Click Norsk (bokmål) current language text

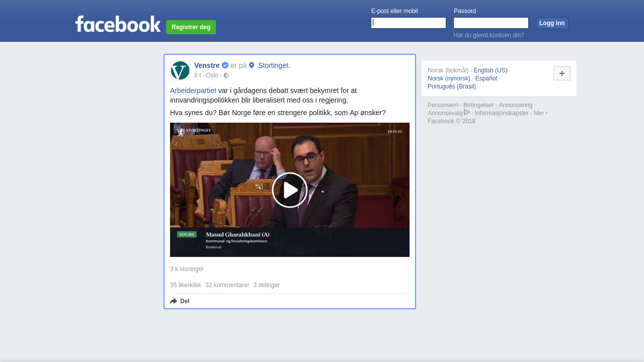coord(448,70)
